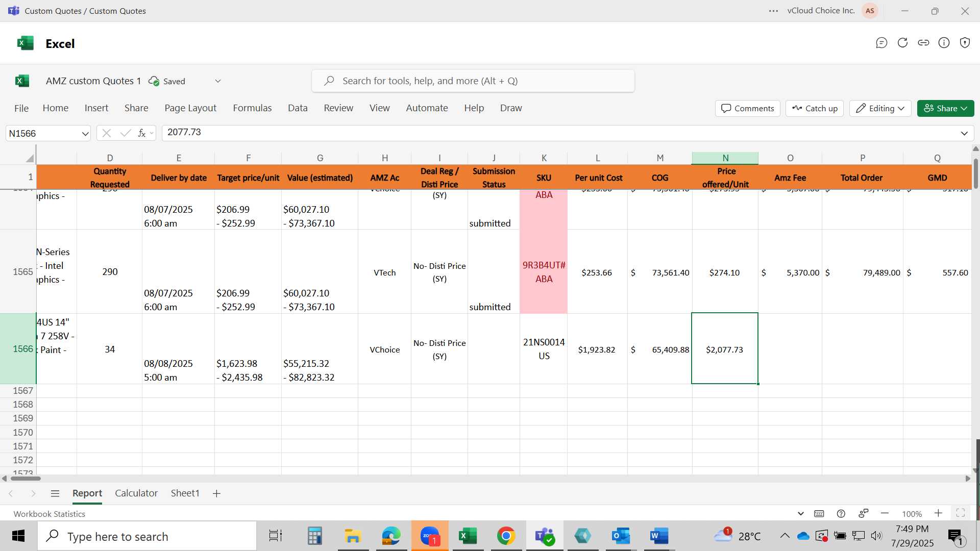Open the Data ribbon tab
Screen dimensions: 980x551
point(298,108)
